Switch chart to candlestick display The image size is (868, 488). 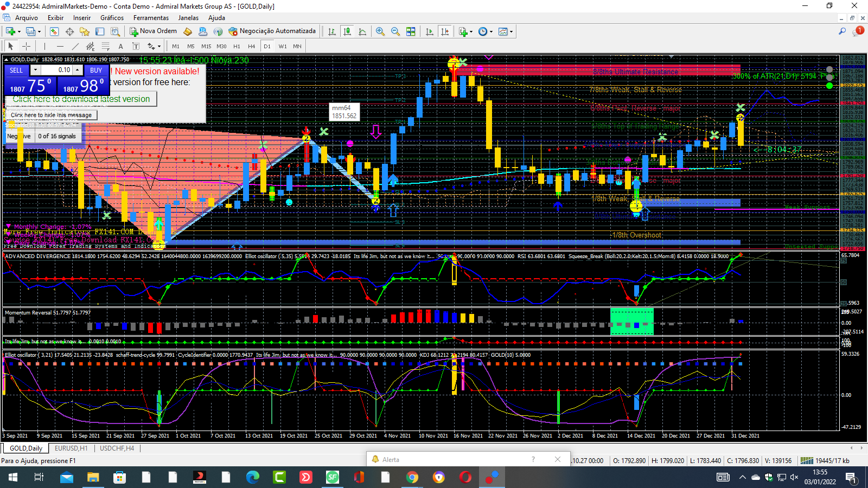347,31
